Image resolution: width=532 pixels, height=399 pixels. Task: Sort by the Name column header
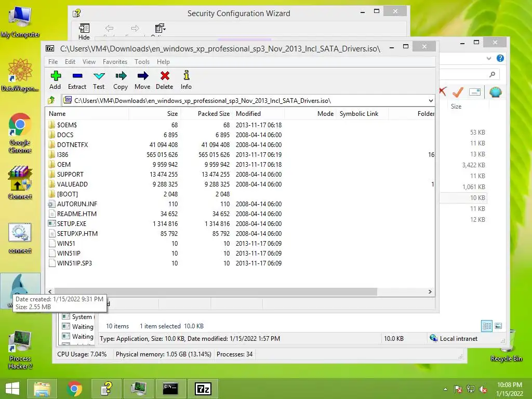click(87, 114)
